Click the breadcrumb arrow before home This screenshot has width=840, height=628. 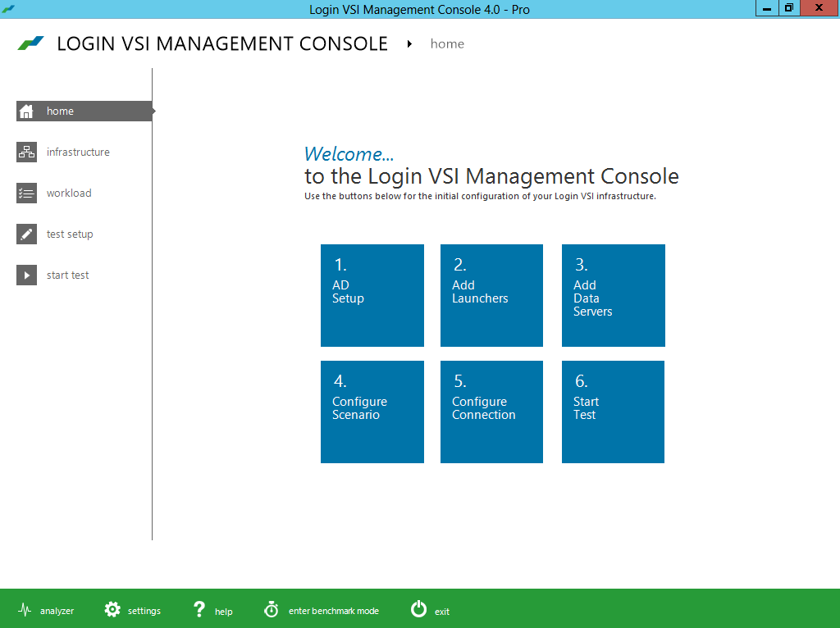[x=409, y=44]
